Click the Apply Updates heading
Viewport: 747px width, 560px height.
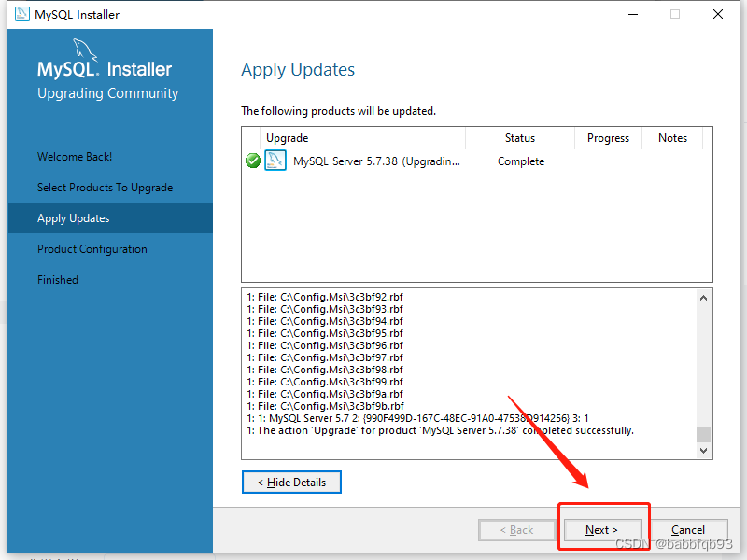coord(298,70)
